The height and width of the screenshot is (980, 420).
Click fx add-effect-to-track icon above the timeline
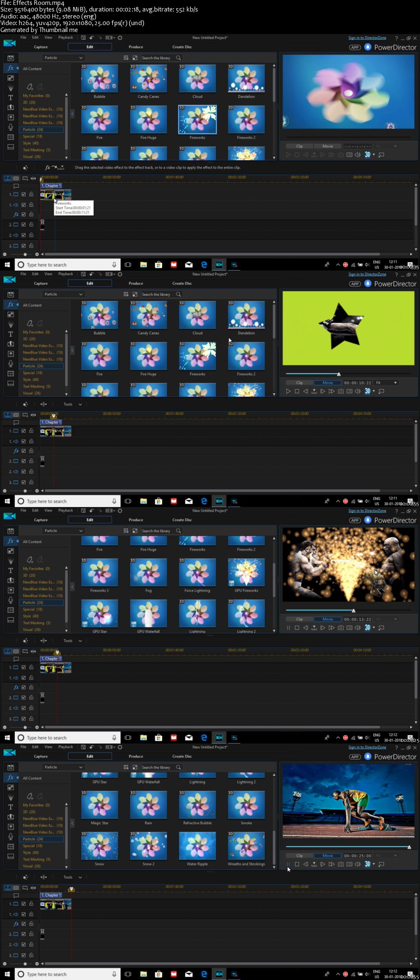[54, 168]
